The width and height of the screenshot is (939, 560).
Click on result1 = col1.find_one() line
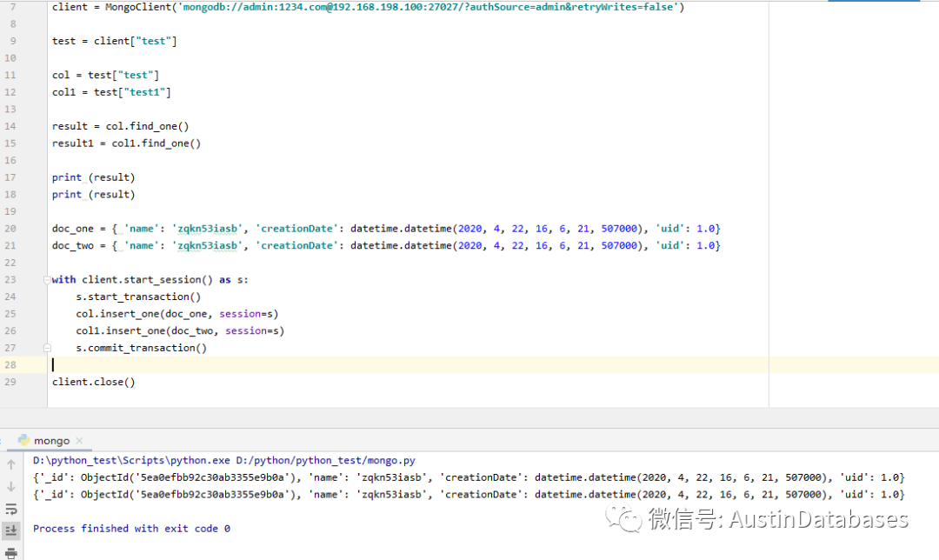[126, 143]
